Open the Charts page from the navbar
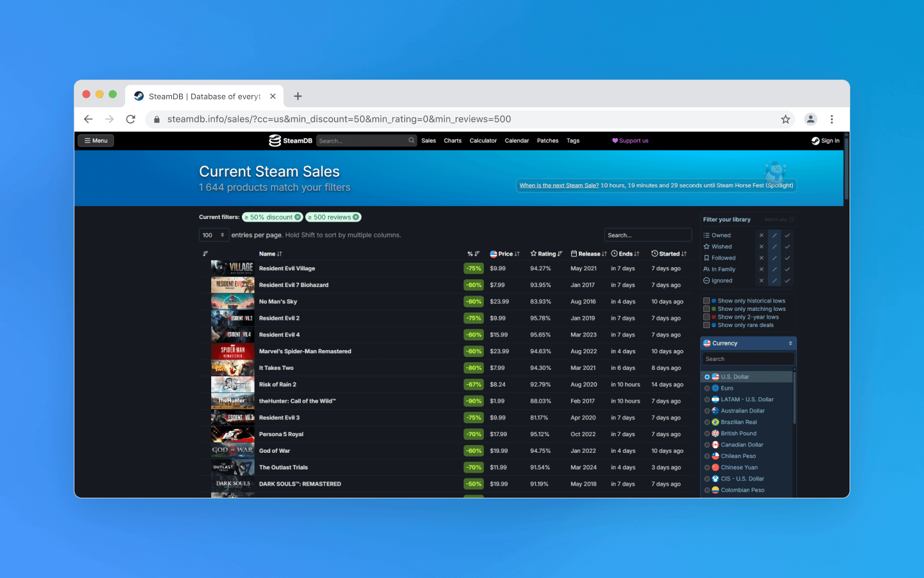This screenshot has width=924, height=578. [x=452, y=141]
